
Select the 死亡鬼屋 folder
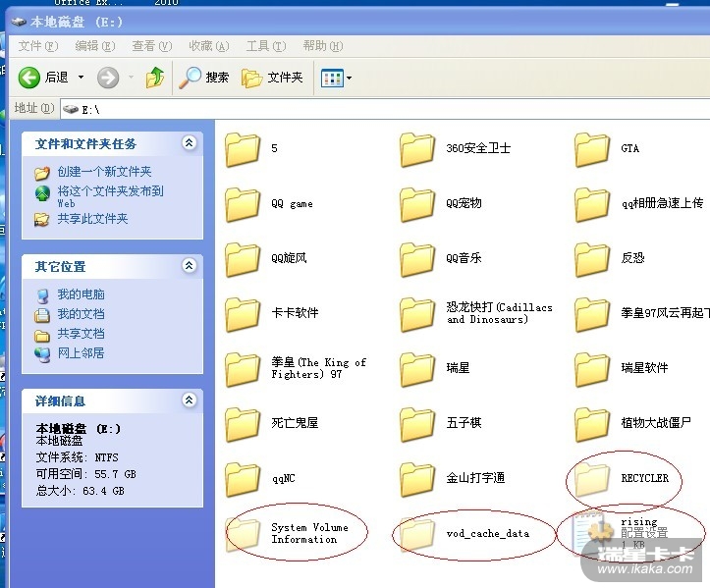pos(272,424)
